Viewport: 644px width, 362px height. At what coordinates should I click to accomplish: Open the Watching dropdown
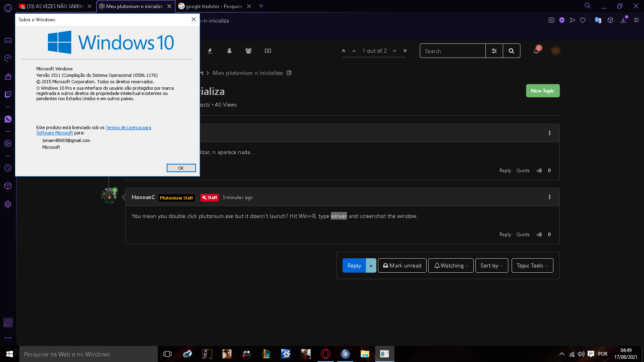coord(451,265)
